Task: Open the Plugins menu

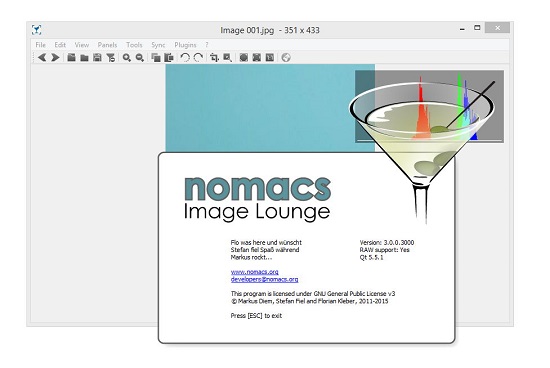Action: click(x=185, y=45)
